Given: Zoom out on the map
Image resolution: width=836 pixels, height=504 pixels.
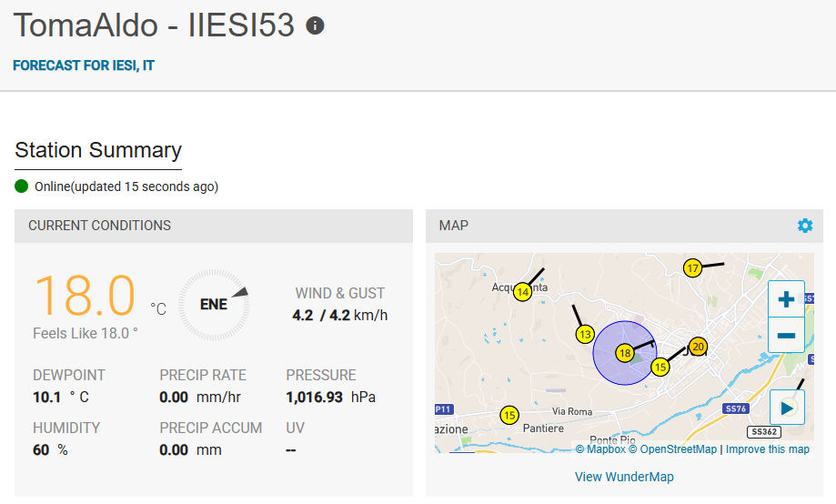Looking at the screenshot, I should 787,336.
